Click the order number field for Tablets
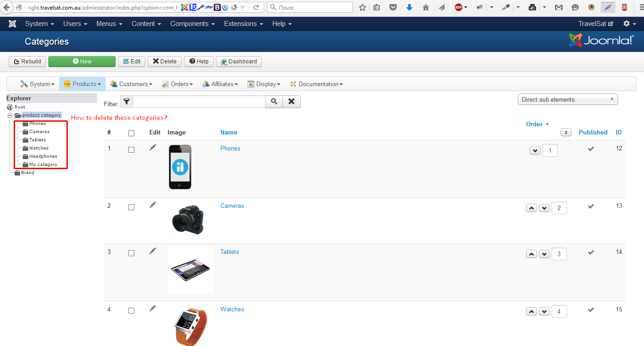The width and height of the screenshot is (644, 346). click(x=559, y=254)
